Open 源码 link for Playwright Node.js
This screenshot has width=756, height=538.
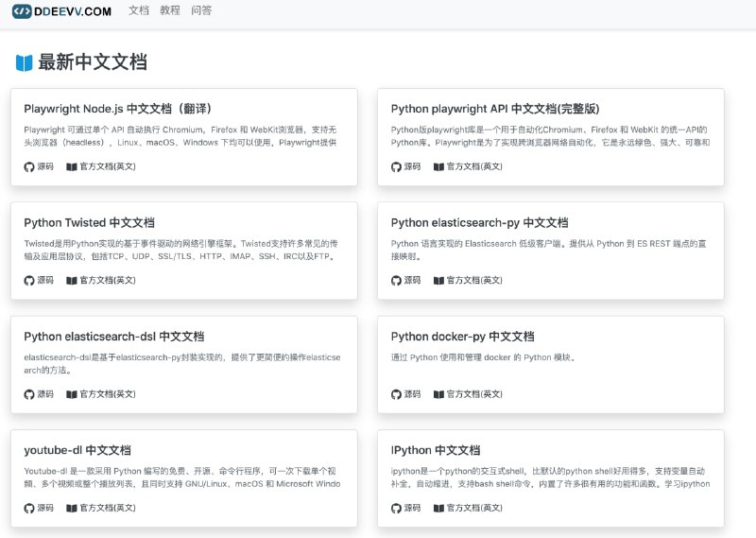[45, 166]
